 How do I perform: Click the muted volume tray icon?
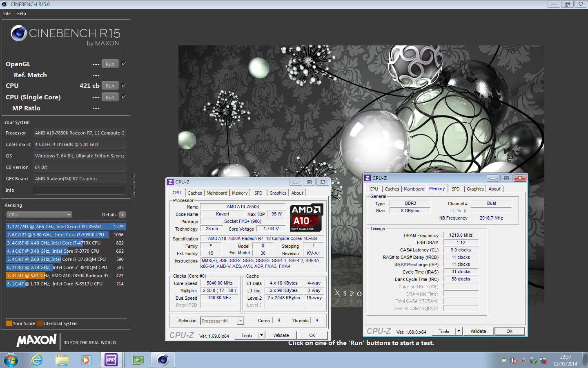513,360
